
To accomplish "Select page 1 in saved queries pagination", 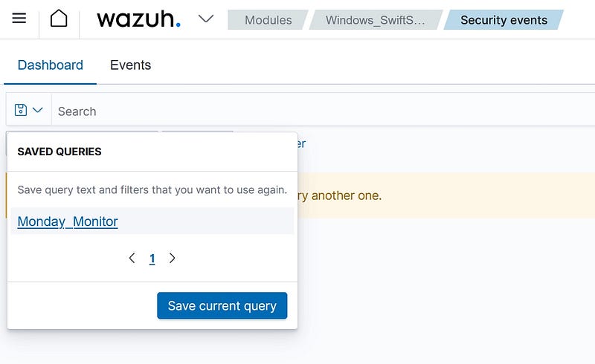I will point(152,259).
